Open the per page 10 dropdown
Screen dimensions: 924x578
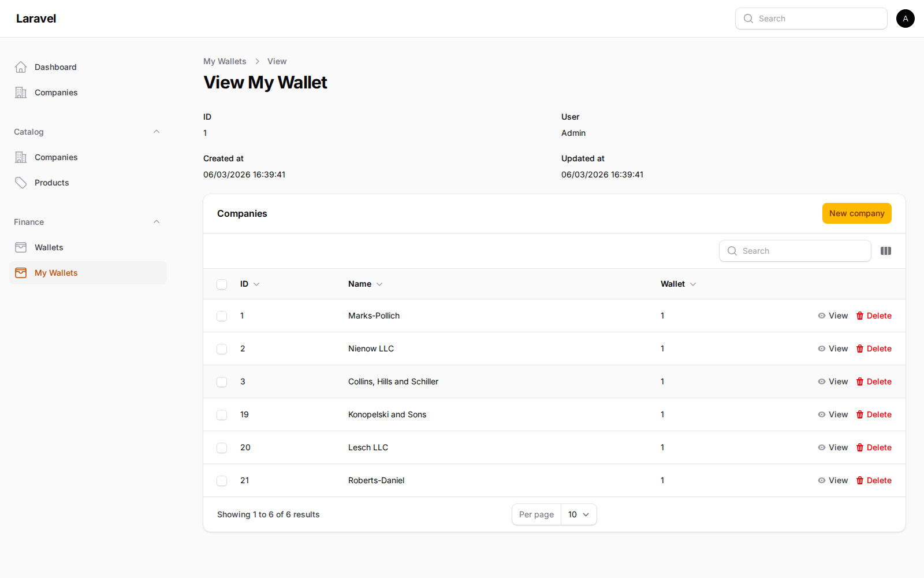point(578,514)
